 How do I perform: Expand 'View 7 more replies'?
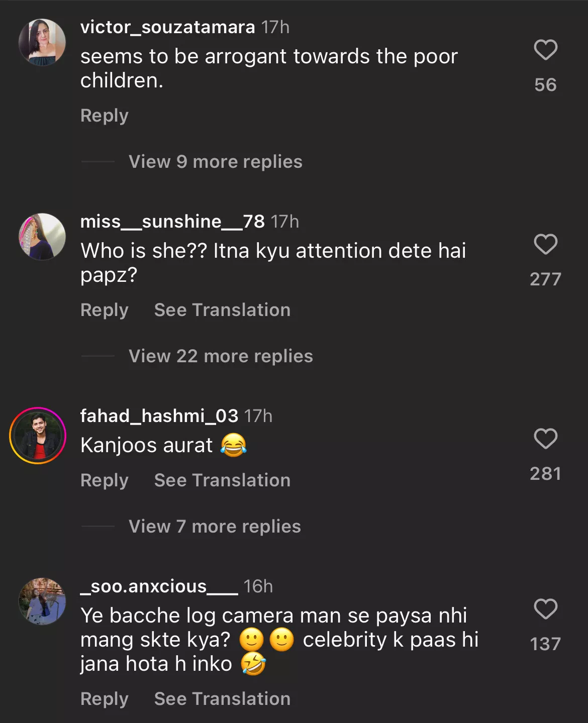pyautogui.click(x=215, y=527)
